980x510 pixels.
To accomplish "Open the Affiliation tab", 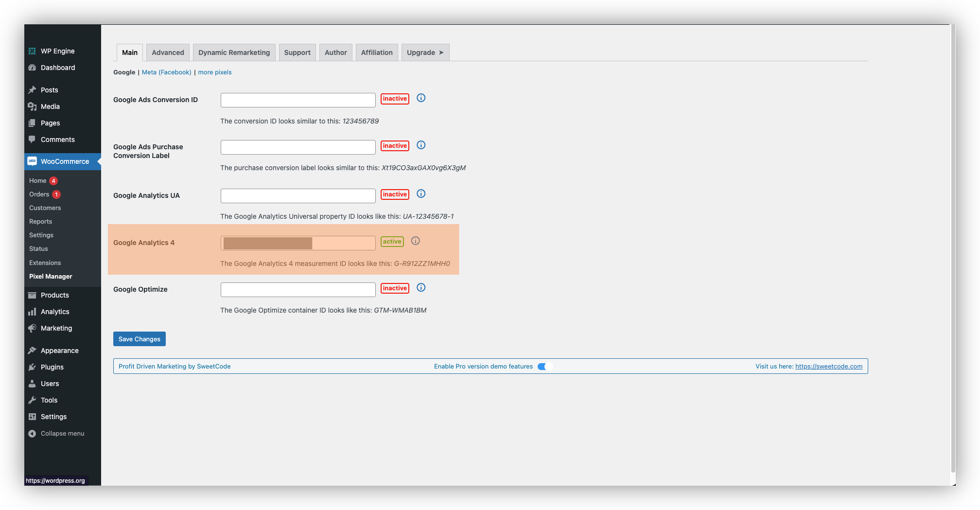I will [x=377, y=53].
